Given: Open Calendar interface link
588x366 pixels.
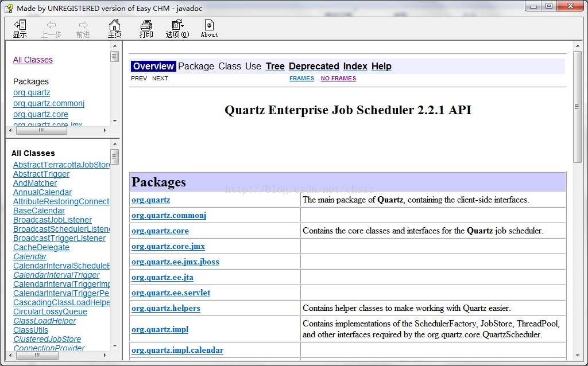Looking at the screenshot, I should pos(30,256).
